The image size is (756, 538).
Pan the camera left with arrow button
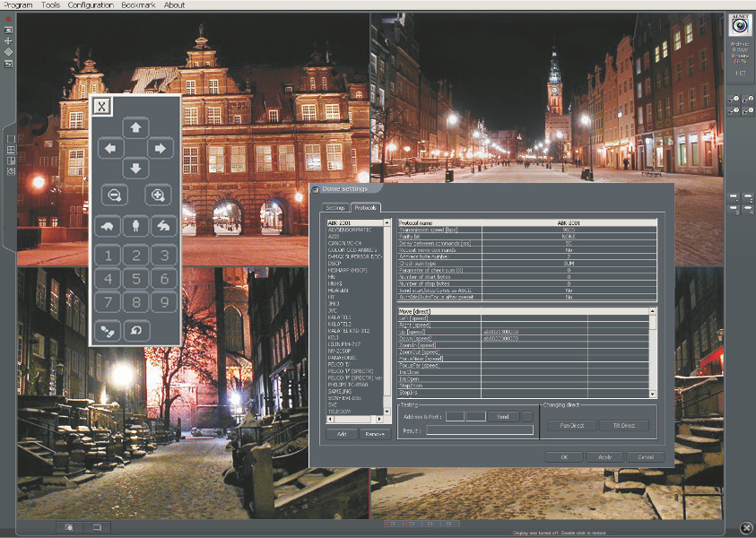tap(110, 148)
